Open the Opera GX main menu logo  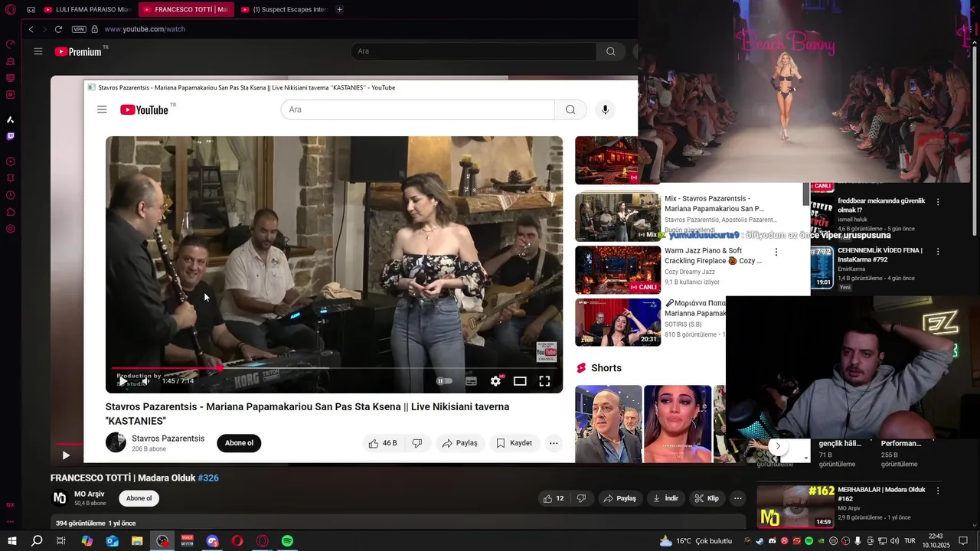tap(11, 10)
